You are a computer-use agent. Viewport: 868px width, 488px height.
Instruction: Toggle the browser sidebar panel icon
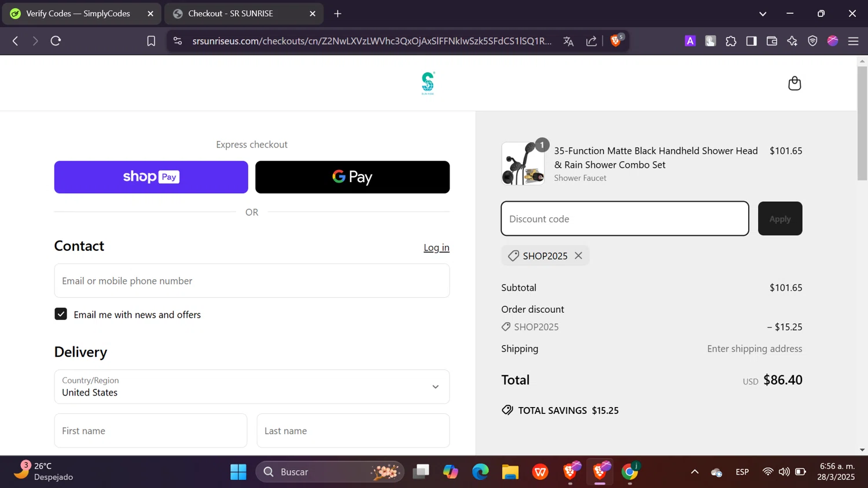pyautogui.click(x=751, y=41)
